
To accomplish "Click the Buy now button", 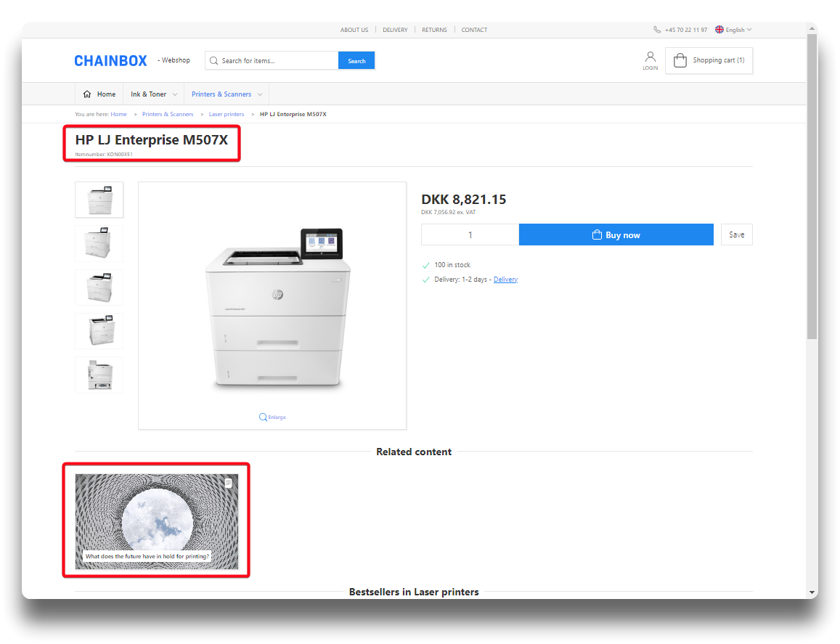I will [x=616, y=235].
